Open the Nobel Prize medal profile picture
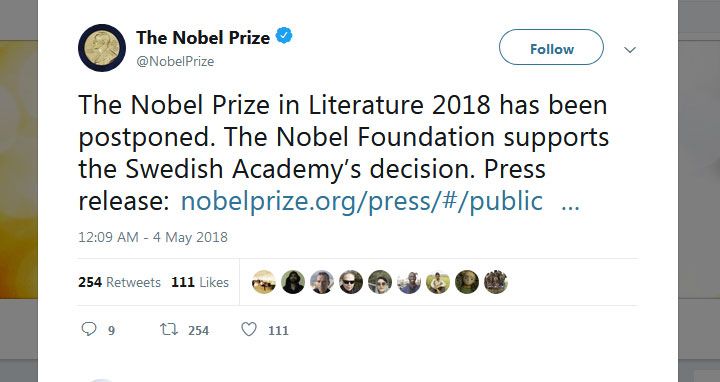Image resolution: width=720 pixels, height=382 pixels. tap(102, 48)
